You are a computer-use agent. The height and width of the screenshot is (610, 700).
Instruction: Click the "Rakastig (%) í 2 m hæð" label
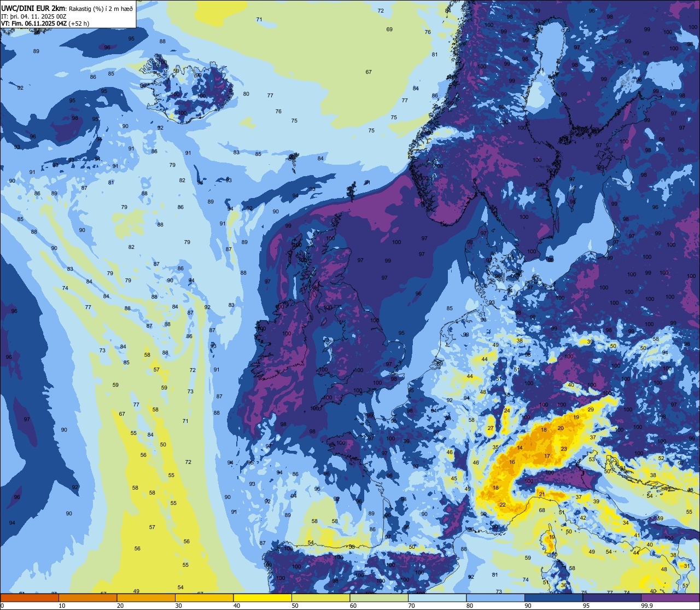(x=101, y=8)
